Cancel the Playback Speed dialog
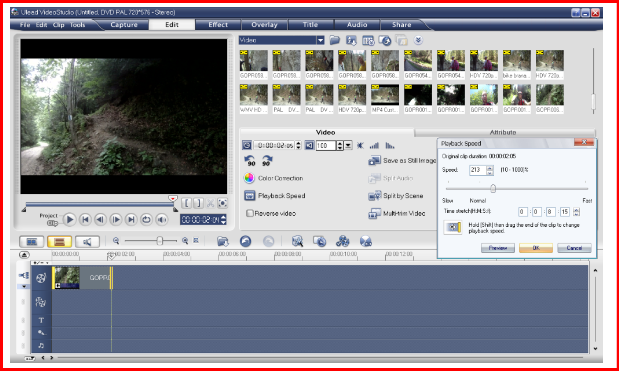619x371 pixels. (574, 248)
